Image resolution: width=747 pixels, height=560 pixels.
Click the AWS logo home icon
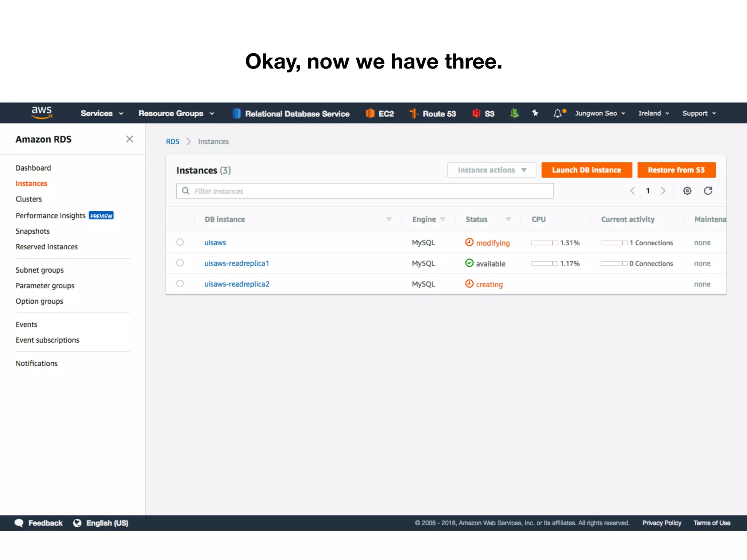pyautogui.click(x=42, y=113)
